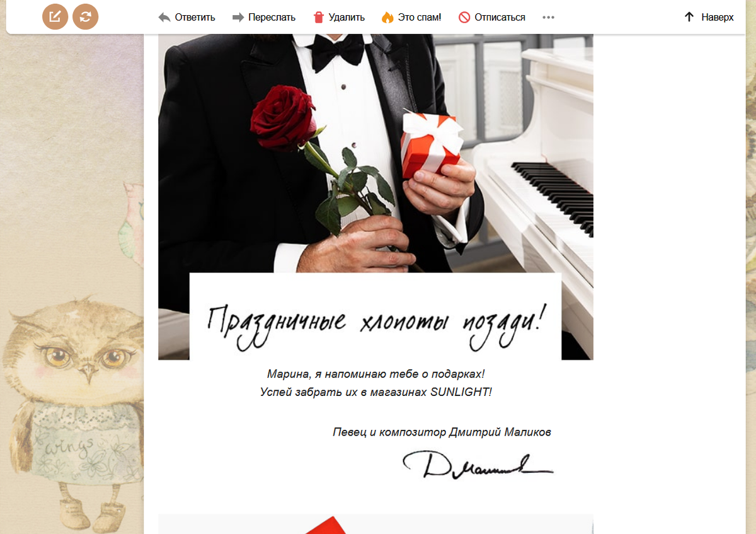Click the compose new message round icon

(x=55, y=17)
